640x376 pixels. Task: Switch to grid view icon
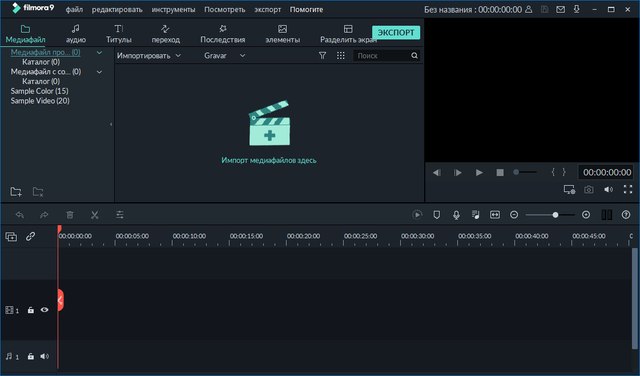341,56
